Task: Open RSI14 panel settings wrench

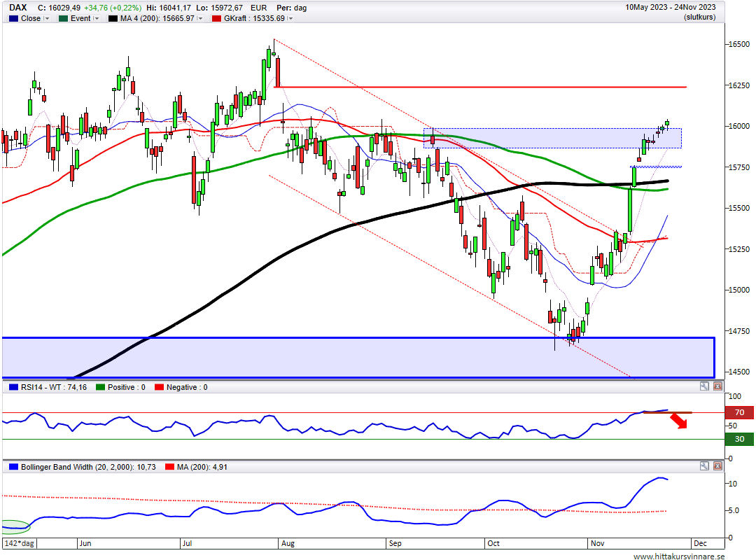Action: click(704, 386)
